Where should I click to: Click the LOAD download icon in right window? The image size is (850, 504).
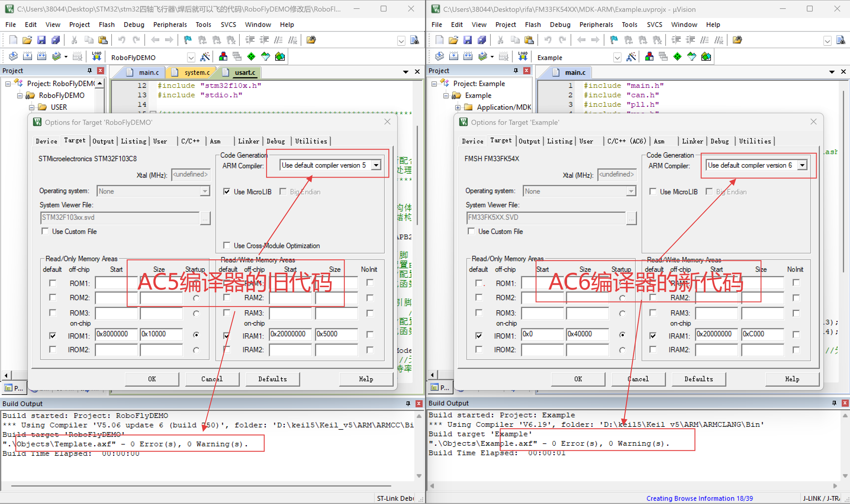click(x=523, y=56)
